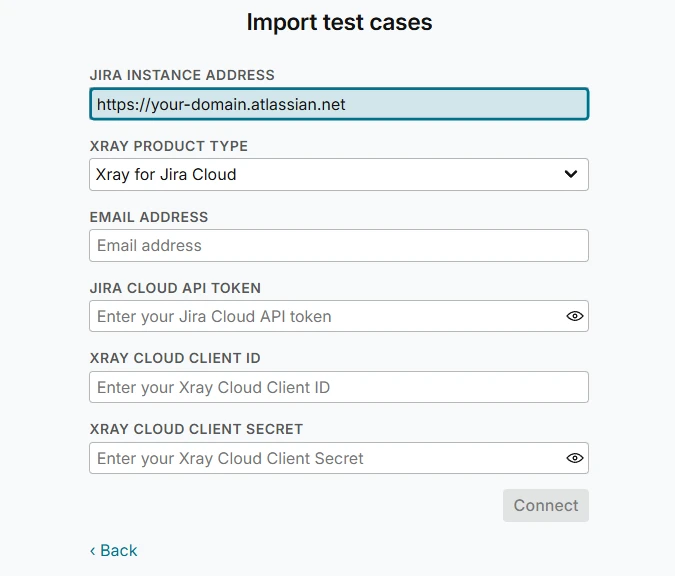Click the XRAY CLOUD CLIENT ID label
This screenshot has height=576, width=675.
click(175, 358)
